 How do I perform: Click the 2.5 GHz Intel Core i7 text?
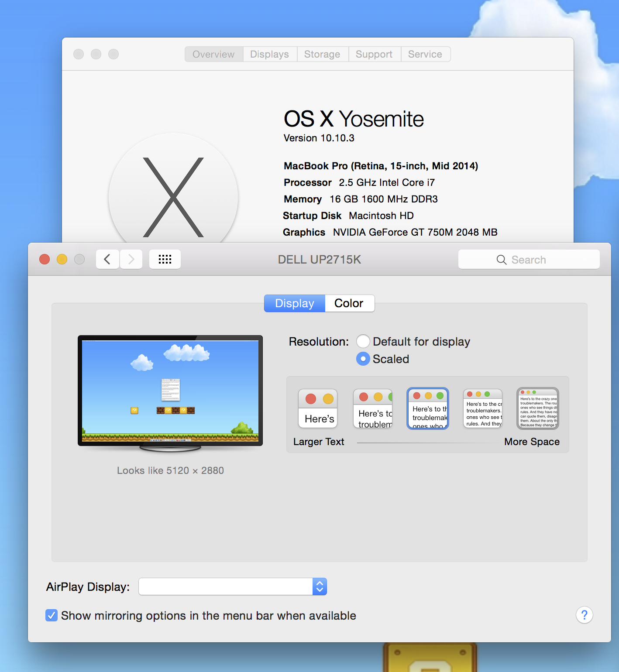pos(387,182)
